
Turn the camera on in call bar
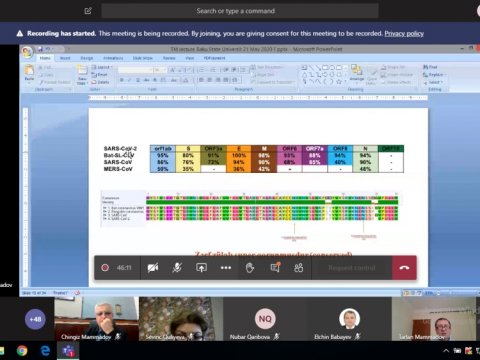pyautogui.click(x=153, y=268)
